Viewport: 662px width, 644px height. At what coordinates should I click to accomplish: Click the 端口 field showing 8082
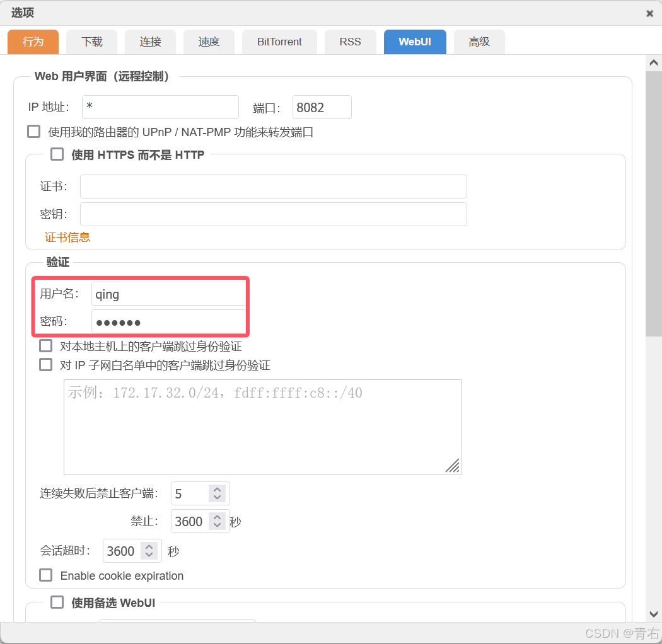click(322, 107)
